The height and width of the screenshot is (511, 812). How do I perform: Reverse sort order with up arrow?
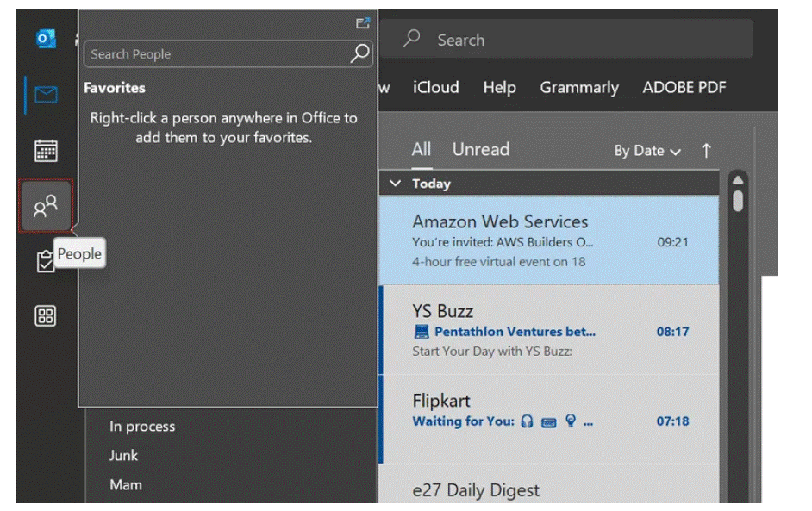(x=706, y=151)
